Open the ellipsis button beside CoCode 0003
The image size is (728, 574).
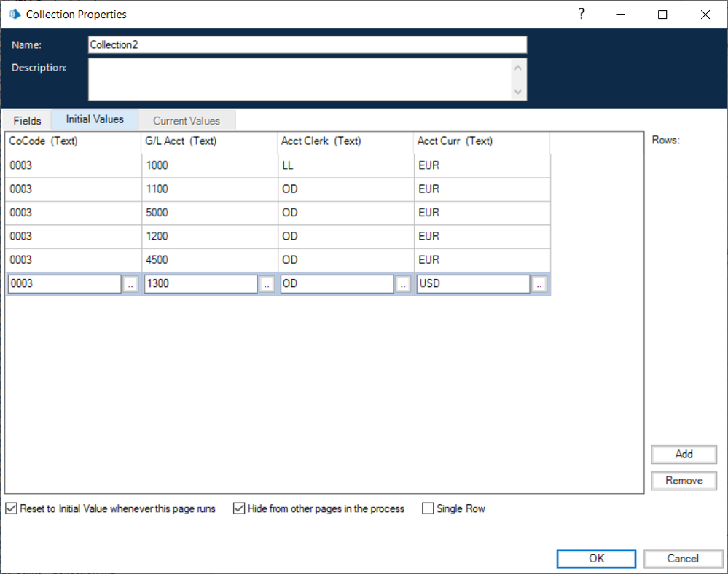coord(130,284)
